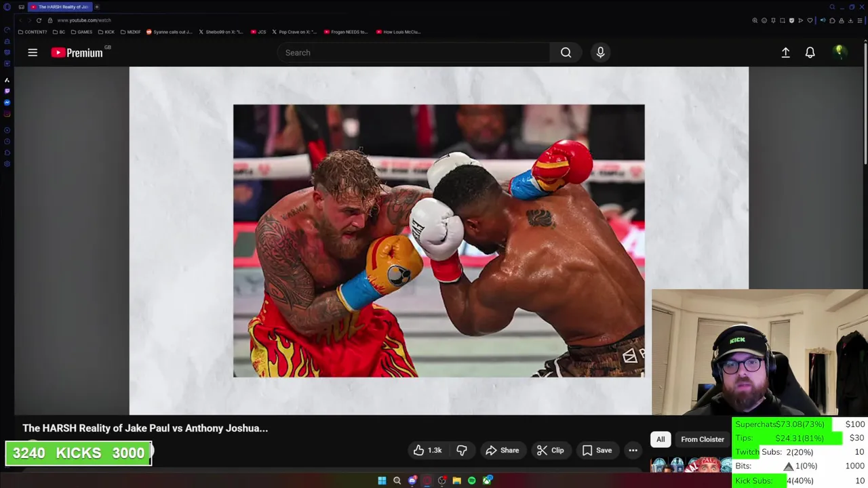Viewport: 868px width, 488px height.
Task: Take a snapshot with dashed-square icon
Action: coord(782,20)
